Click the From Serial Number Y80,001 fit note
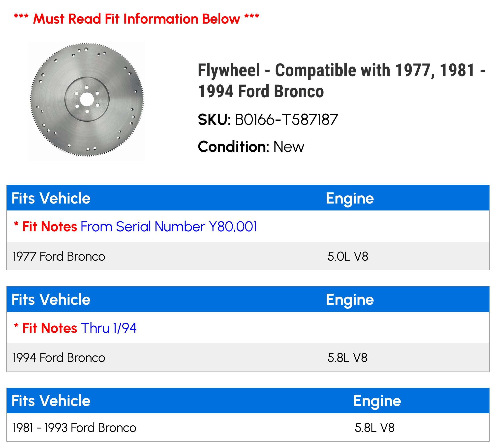 point(169,227)
